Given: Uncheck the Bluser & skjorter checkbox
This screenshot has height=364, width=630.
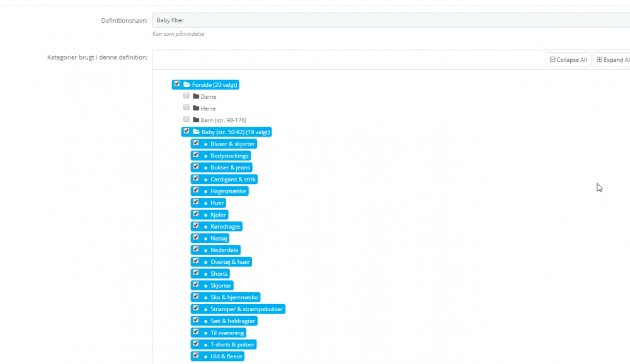Looking at the screenshot, I should click(196, 143).
